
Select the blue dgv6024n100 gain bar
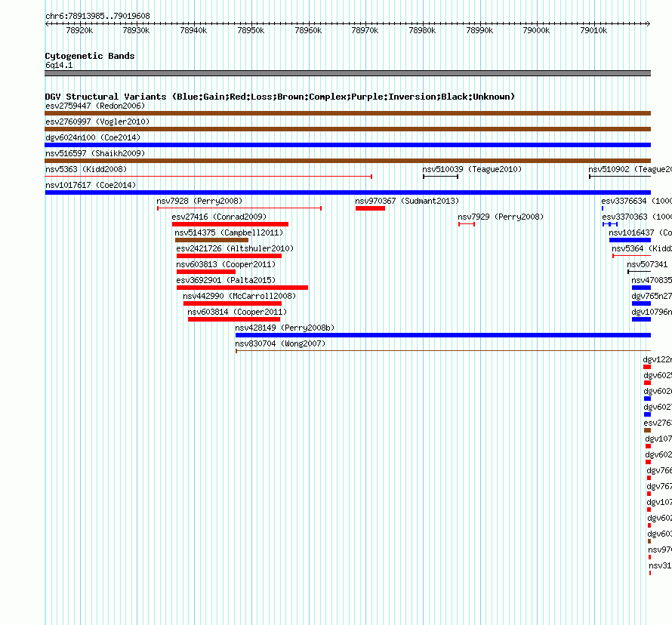click(x=347, y=145)
